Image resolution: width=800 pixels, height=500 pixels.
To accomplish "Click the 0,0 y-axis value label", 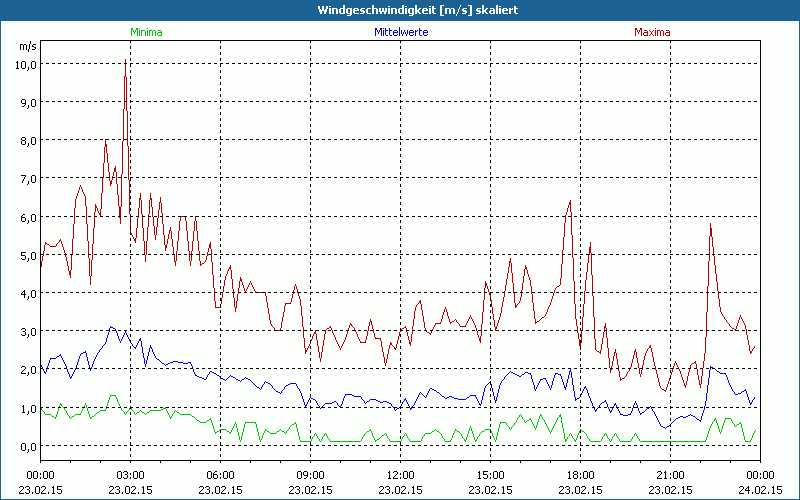I will pyautogui.click(x=27, y=446).
